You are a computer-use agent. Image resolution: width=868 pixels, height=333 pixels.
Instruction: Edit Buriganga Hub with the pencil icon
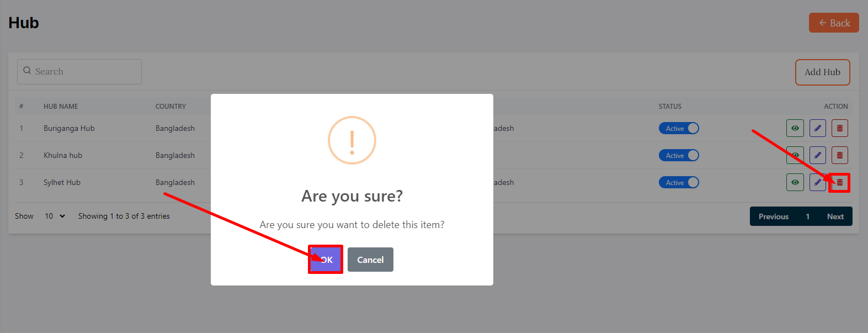click(817, 128)
